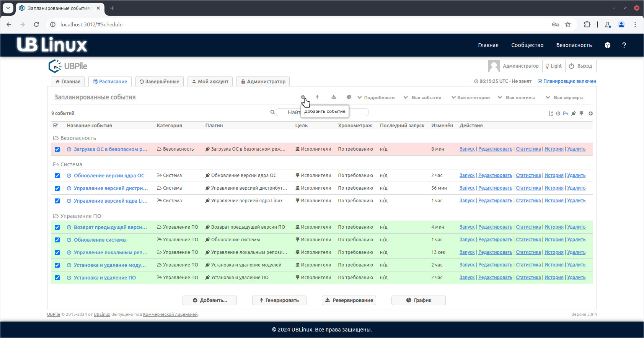Toggle checkbox for 'Управление версией дистри…' event
Image resolution: width=644 pixels, height=338 pixels.
coord(57,188)
